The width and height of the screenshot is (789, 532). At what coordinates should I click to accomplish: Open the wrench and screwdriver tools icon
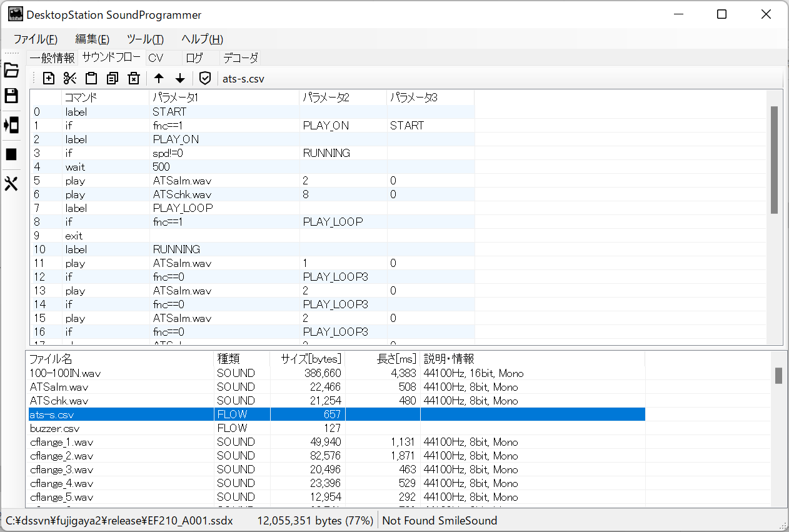click(11, 183)
